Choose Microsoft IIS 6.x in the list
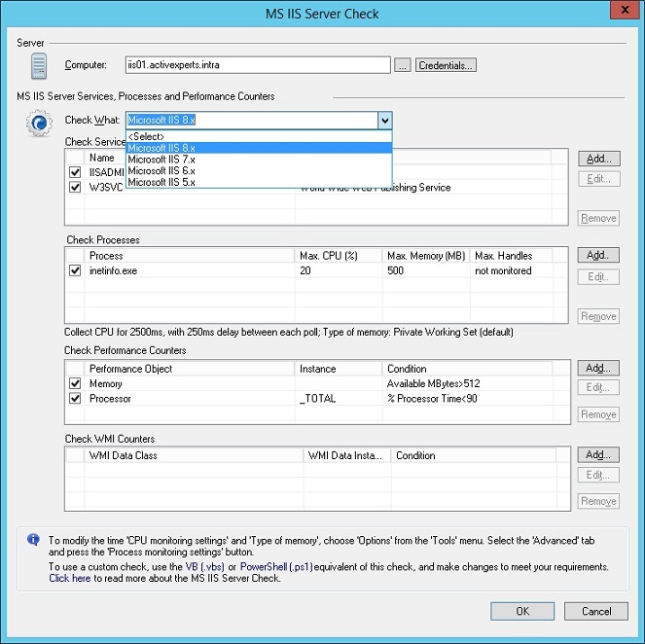645x644 pixels. tap(259, 170)
